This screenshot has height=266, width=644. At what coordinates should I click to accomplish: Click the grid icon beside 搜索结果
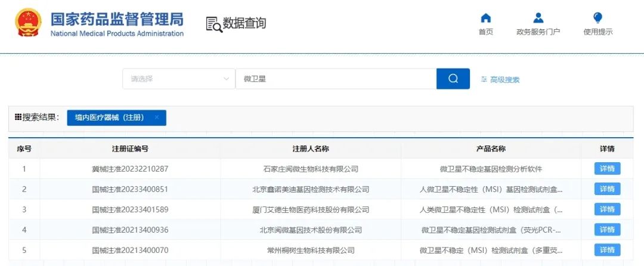tap(18, 117)
